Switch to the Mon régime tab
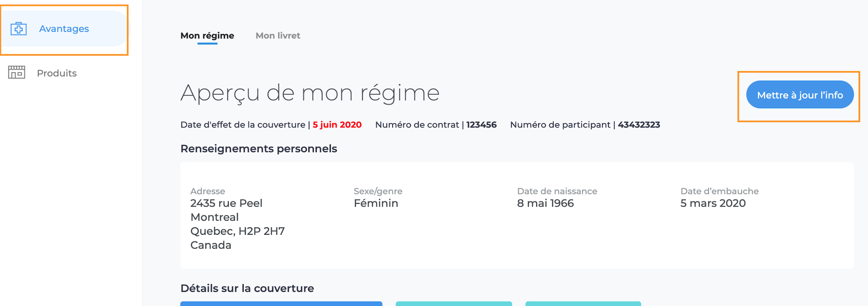This screenshot has height=306, width=868. tap(207, 36)
